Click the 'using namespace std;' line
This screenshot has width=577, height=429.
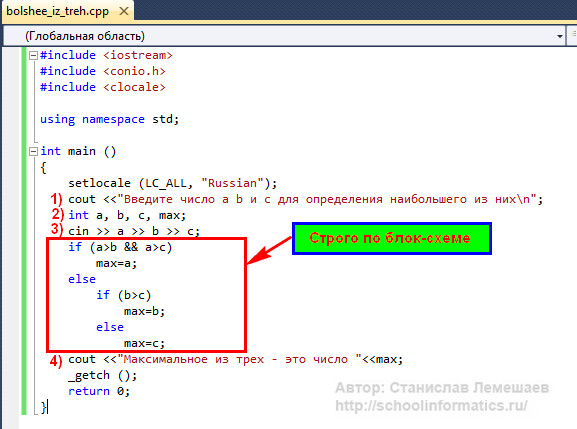[x=109, y=119]
